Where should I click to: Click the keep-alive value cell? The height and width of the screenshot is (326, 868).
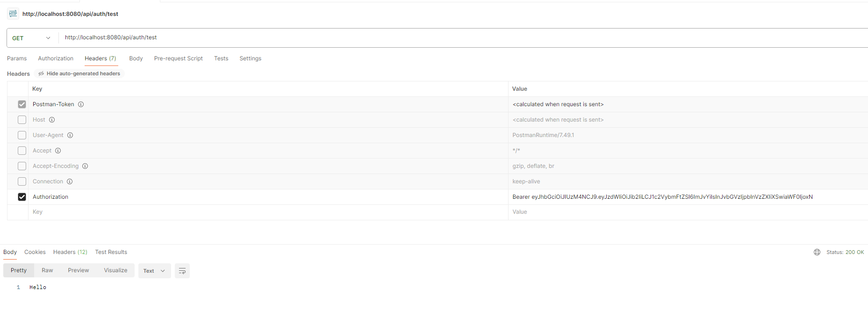[x=688, y=181]
